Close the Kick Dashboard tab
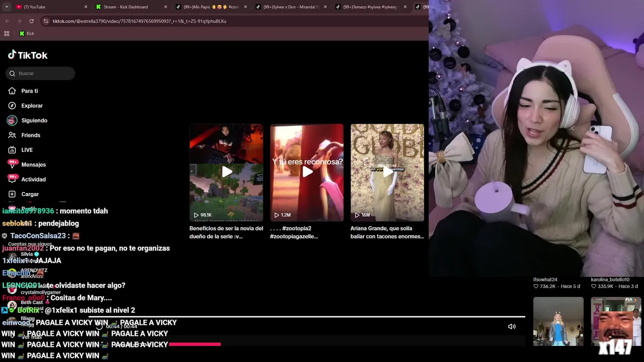The height and width of the screenshot is (362, 644). tap(166, 7)
